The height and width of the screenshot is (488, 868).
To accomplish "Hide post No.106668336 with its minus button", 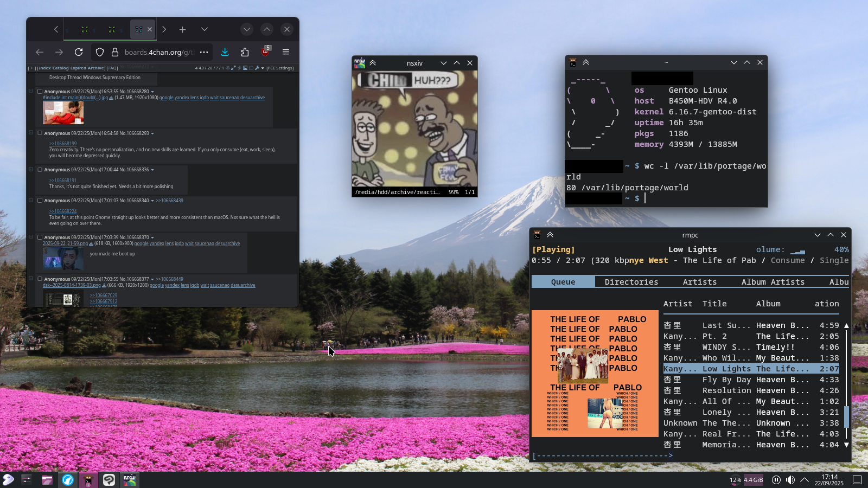I will coord(31,169).
